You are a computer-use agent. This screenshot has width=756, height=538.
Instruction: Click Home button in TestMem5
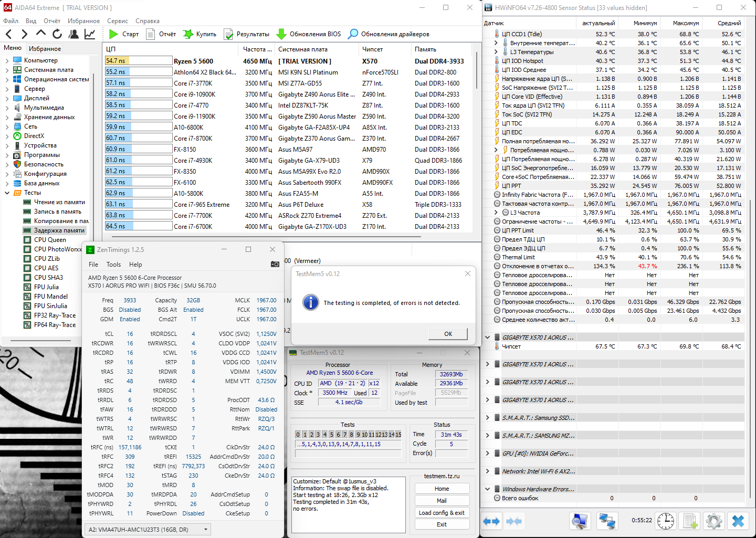[442, 489]
